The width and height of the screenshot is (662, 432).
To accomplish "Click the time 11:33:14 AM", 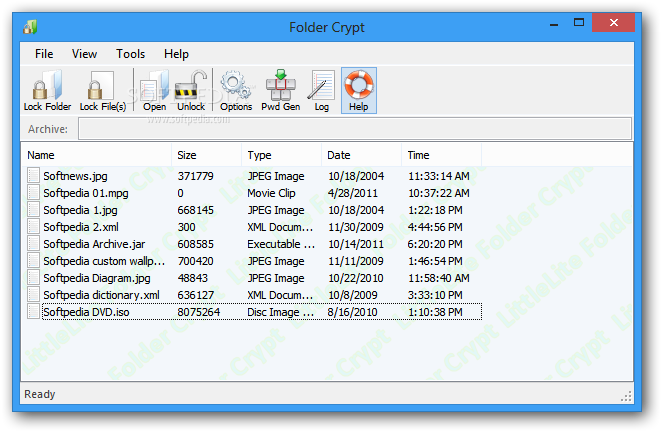I will 439,176.
